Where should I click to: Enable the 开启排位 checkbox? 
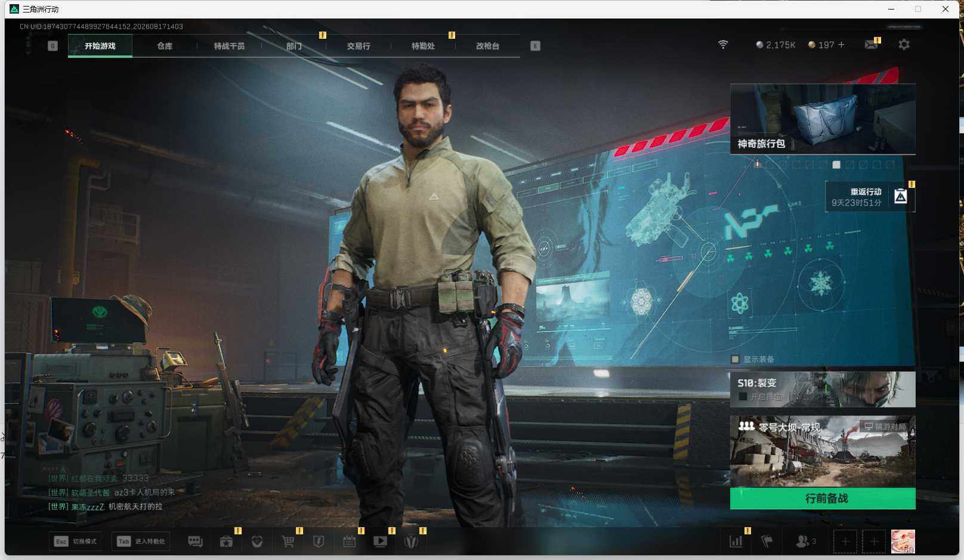(743, 397)
